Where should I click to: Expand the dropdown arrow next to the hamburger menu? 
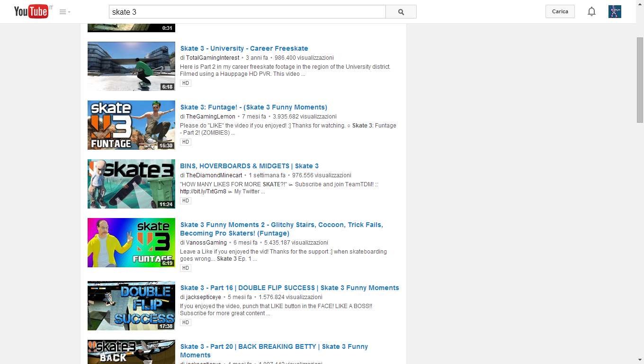coord(69,11)
